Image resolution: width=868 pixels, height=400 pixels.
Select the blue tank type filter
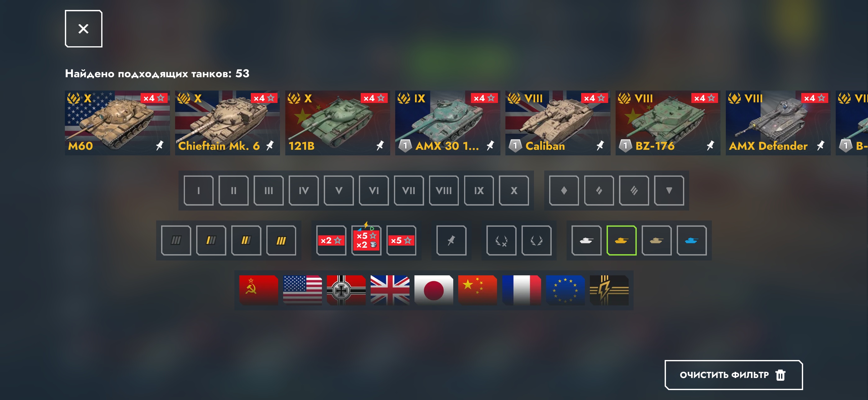[691, 240]
